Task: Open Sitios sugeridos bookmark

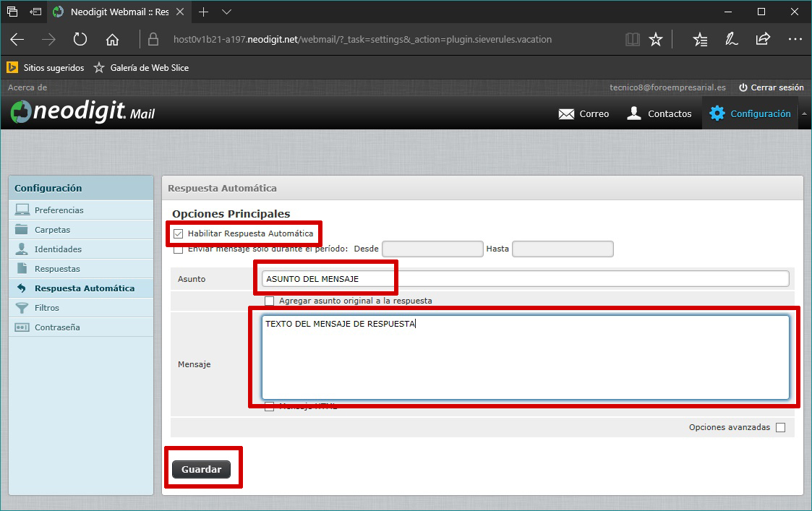Action: pos(45,68)
